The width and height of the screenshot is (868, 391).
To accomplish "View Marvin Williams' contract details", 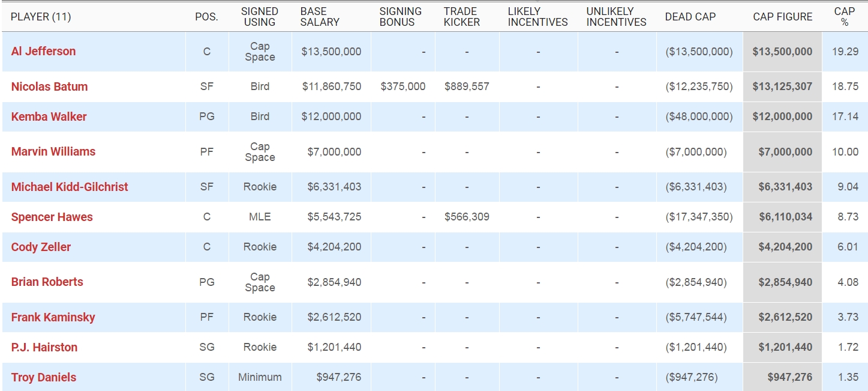I will [x=53, y=152].
